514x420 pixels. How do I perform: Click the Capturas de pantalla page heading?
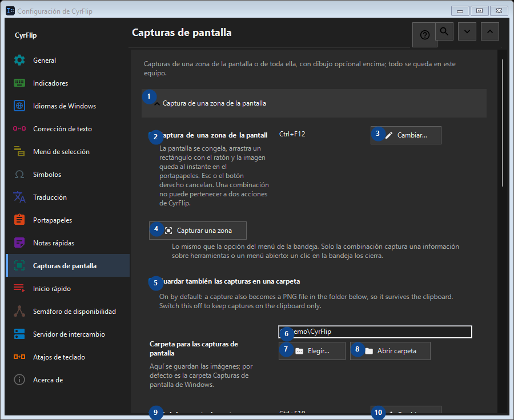click(182, 33)
